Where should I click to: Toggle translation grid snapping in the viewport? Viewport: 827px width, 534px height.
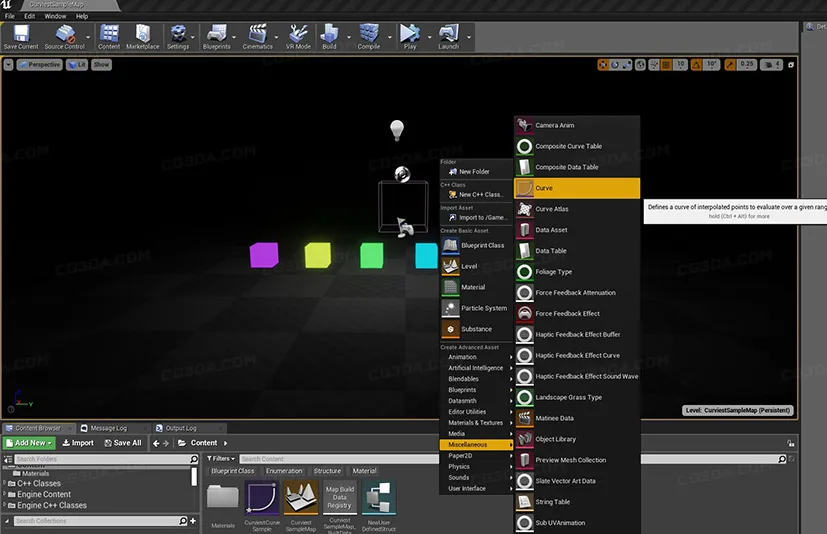coord(667,65)
